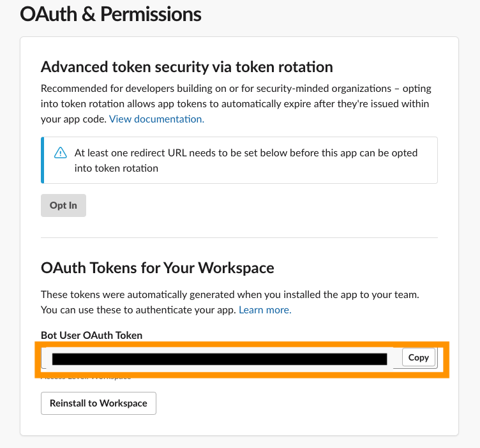480x448 pixels.
Task: Click the blue accent bar of the notice box
Action: point(43,160)
